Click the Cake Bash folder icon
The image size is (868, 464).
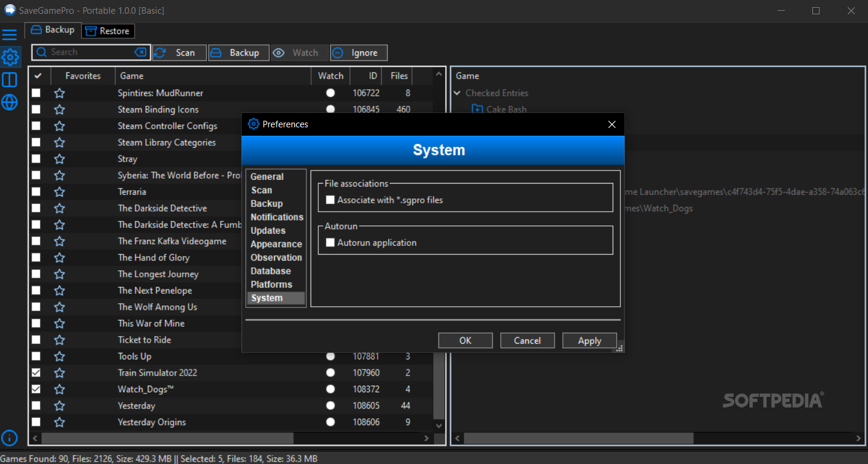point(477,109)
